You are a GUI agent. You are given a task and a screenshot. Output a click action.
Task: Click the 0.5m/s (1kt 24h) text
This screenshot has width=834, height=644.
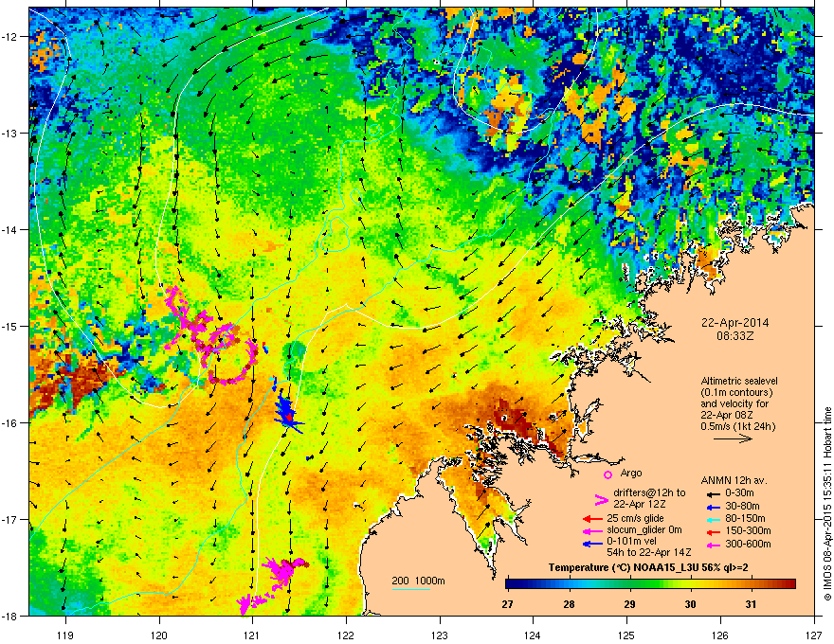click(738, 426)
